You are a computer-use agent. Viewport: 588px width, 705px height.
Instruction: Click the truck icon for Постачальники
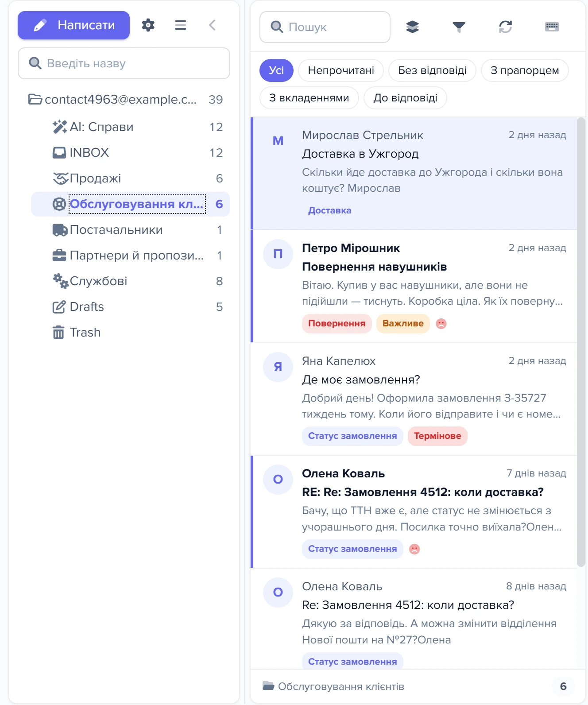(59, 230)
